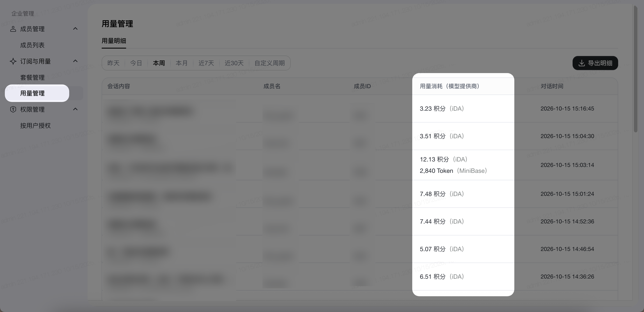Click the download icon in 导出明细
The width and height of the screenshot is (644, 312).
point(582,63)
